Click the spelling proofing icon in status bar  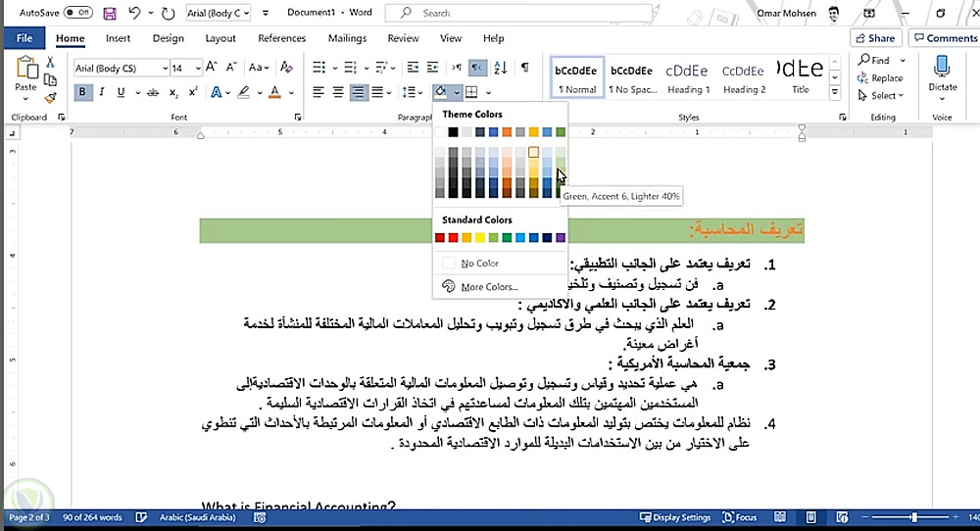pyautogui.click(x=141, y=517)
